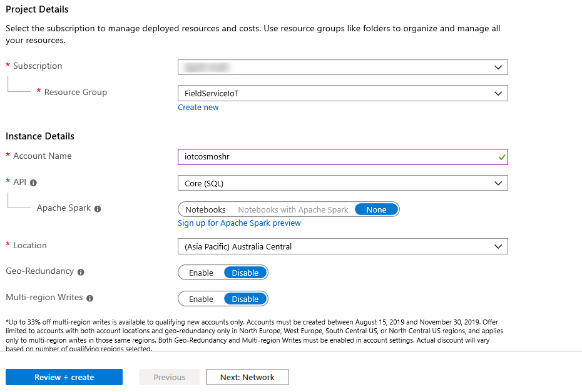Click the Instance Details heading
Image resolution: width=582 pixels, height=392 pixels.
click(x=40, y=136)
